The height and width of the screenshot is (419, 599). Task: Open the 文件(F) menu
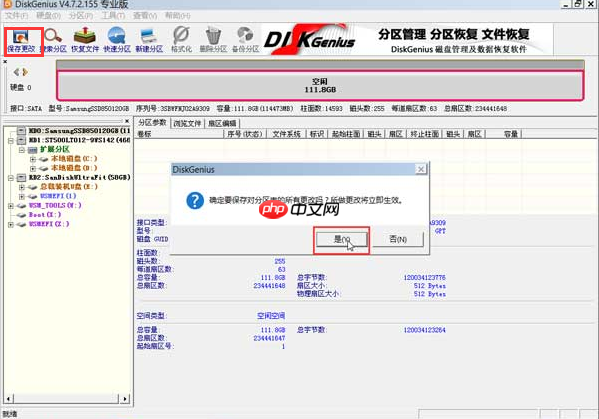point(16,16)
